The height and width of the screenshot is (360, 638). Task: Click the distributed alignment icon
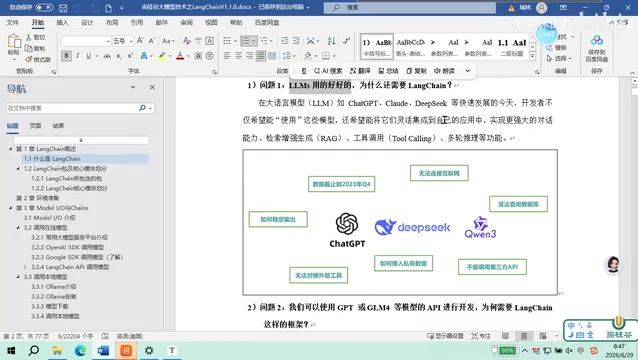click(272, 56)
